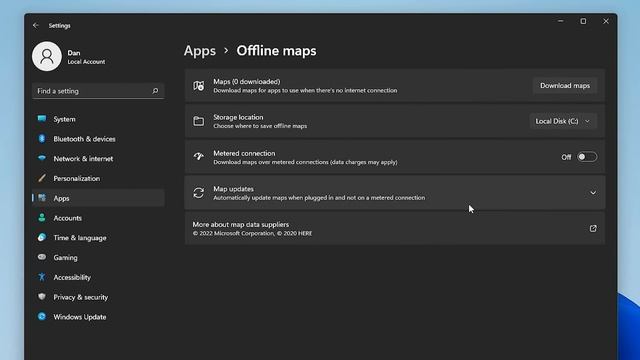Screen dimensions: 640x360
Task: Click the Off label beside Metered connection
Action: (x=566, y=157)
